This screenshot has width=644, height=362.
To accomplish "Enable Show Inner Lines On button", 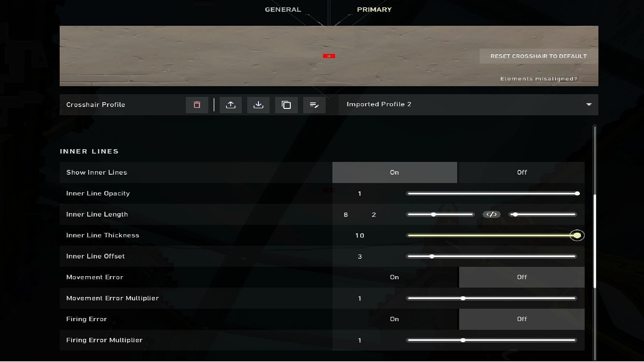I will [394, 172].
